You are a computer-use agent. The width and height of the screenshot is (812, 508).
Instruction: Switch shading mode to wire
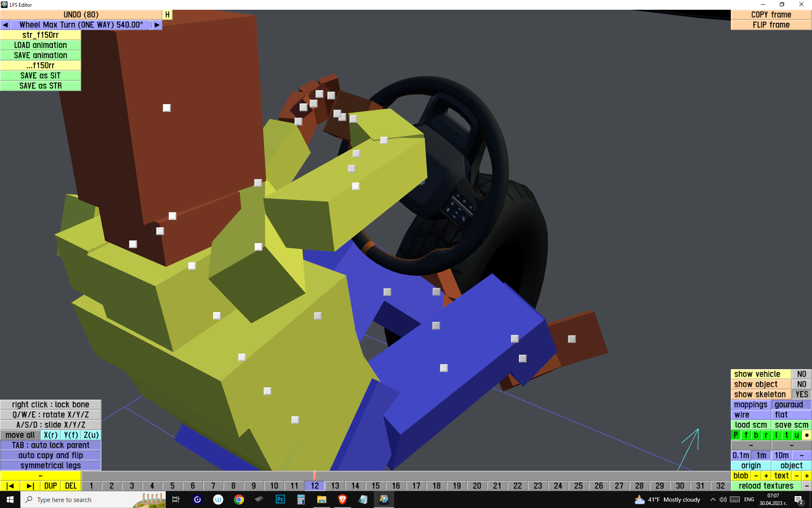click(x=751, y=414)
